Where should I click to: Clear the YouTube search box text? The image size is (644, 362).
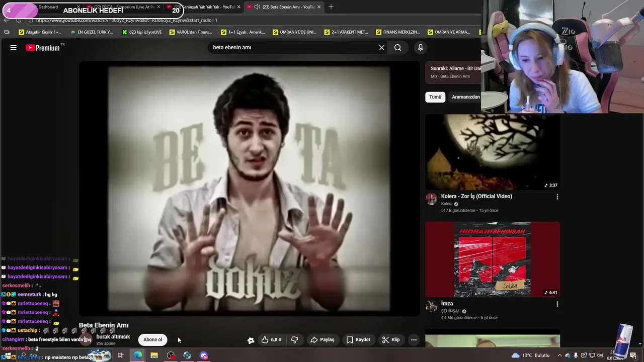click(381, 47)
